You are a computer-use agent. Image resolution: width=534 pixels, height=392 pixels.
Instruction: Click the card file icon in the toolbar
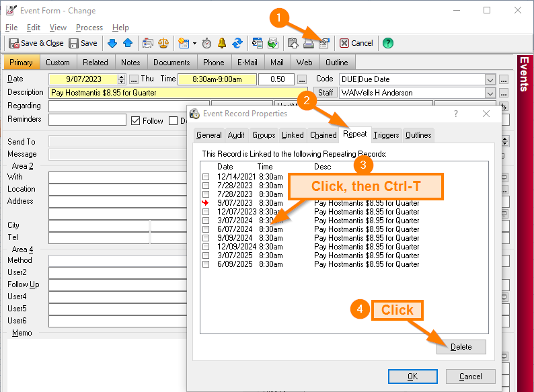click(148, 43)
